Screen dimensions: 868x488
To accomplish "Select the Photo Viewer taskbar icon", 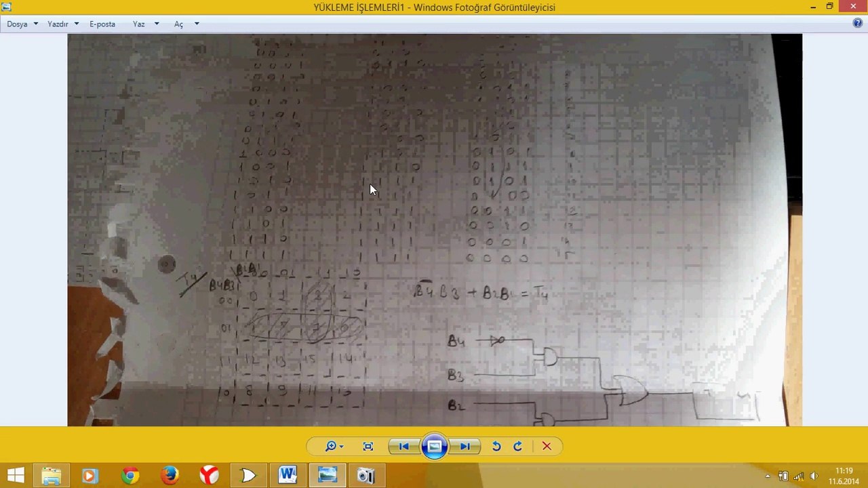I will point(328,476).
